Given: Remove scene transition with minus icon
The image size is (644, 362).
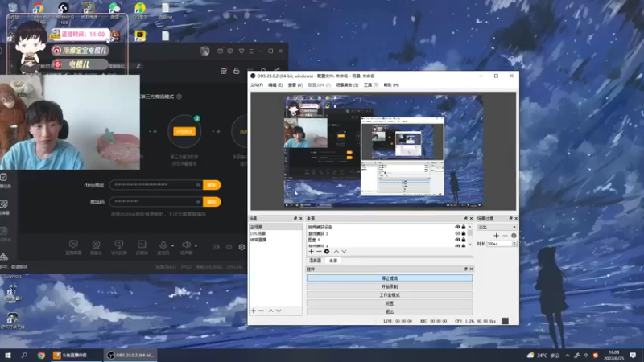Looking at the screenshot, I should pyautogui.click(x=505, y=236).
